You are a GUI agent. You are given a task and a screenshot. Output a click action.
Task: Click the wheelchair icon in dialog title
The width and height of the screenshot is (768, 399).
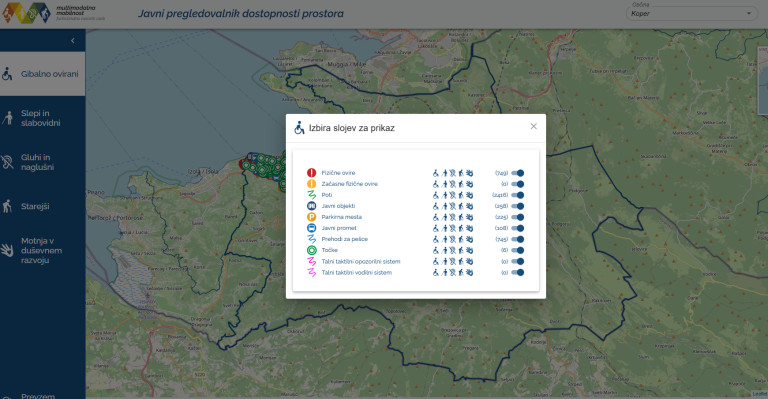(x=299, y=128)
